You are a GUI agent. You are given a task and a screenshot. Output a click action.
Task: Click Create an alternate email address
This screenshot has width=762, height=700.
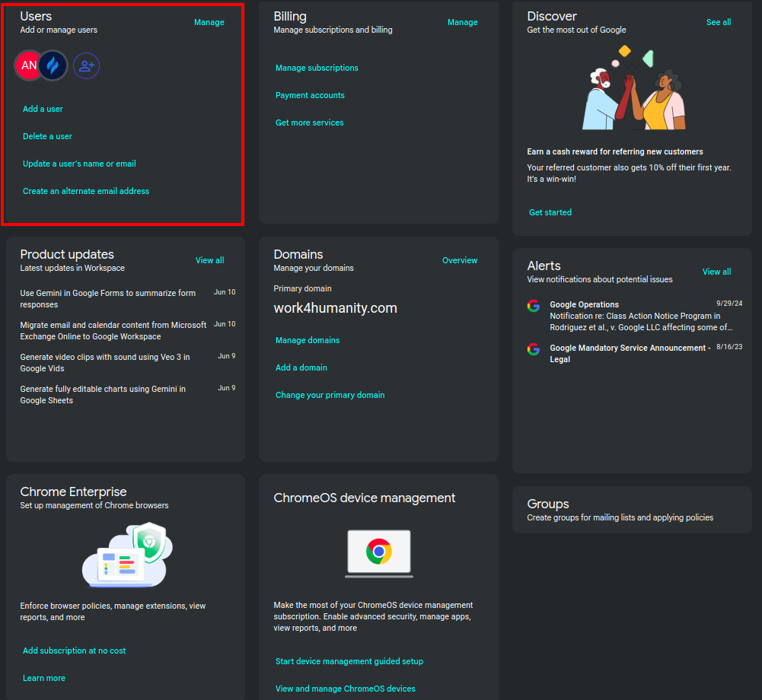[86, 192]
